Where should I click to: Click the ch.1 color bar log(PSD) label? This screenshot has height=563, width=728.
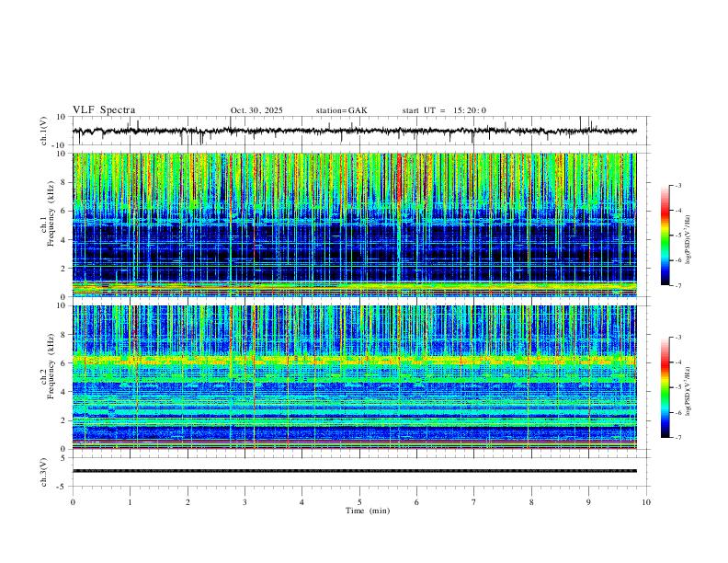pyautogui.click(x=688, y=239)
